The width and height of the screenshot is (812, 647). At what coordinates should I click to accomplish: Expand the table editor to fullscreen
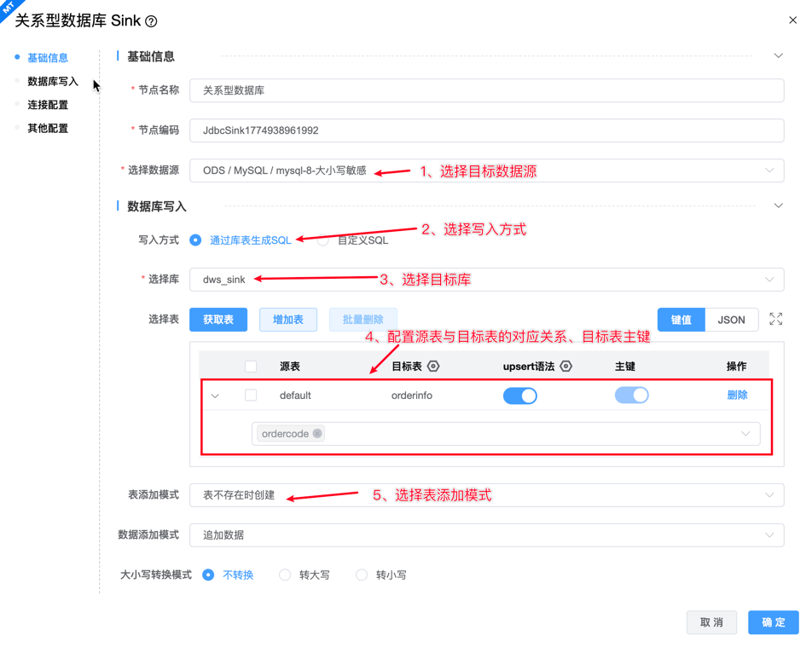pyautogui.click(x=775, y=319)
